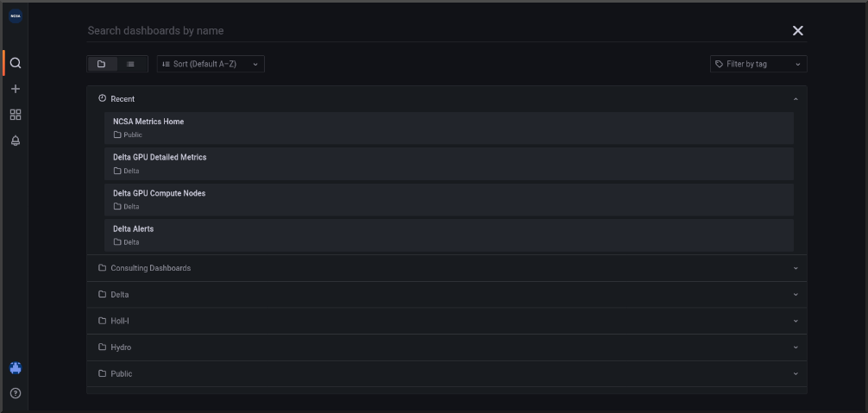
Task: Click the user avatar icon
Action: [x=16, y=367]
